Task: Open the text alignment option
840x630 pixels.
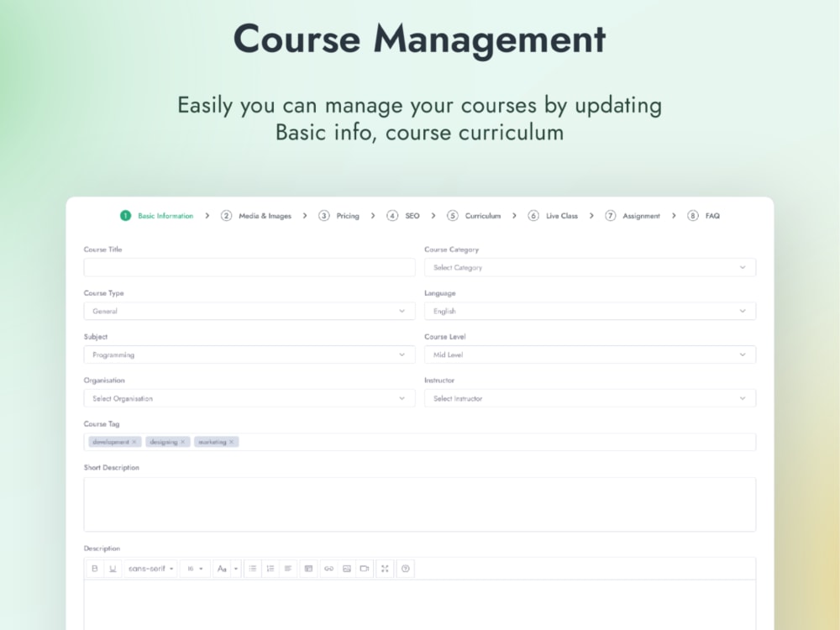Action: tap(289, 569)
